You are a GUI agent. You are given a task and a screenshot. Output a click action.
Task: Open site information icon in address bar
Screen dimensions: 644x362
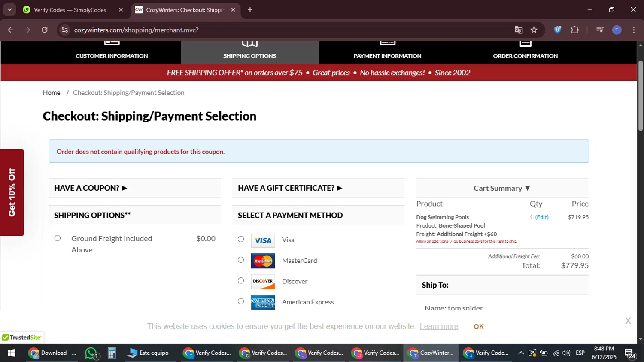pyautogui.click(x=65, y=30)
